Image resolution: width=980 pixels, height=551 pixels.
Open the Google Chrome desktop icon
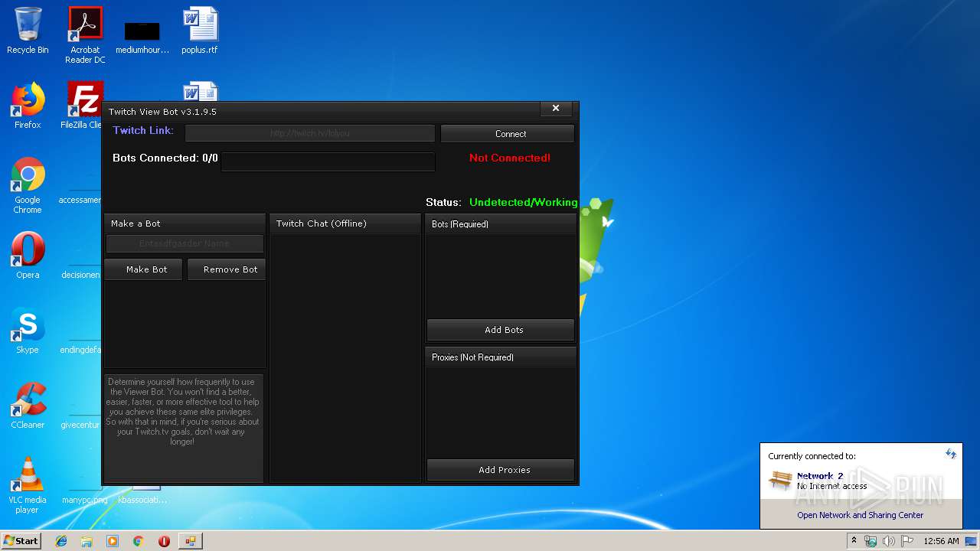pos(28,185)
